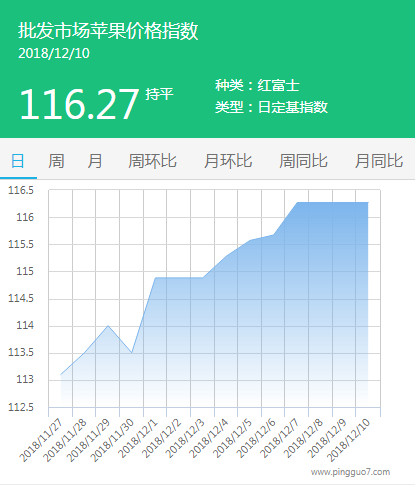This screenshot has height=485, width=415.
Task: Click the chart peak at 2018/11/29
Action: coord(108,326)
